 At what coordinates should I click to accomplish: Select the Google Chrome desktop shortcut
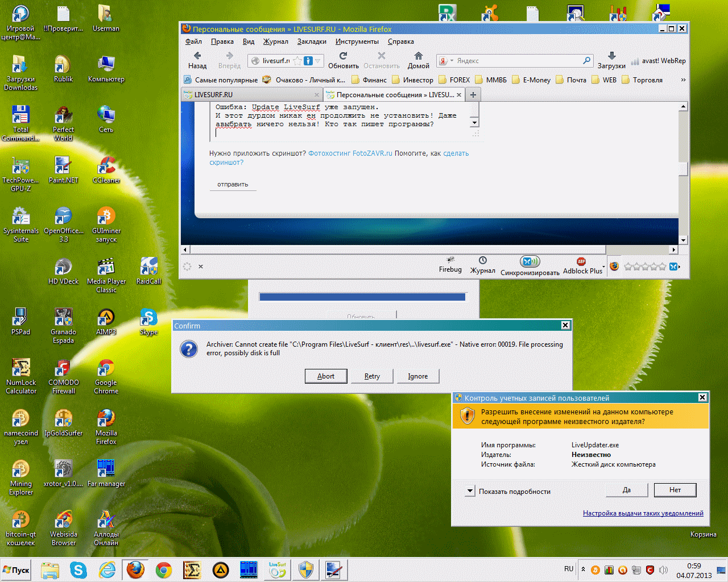click(x=106, y=377)
